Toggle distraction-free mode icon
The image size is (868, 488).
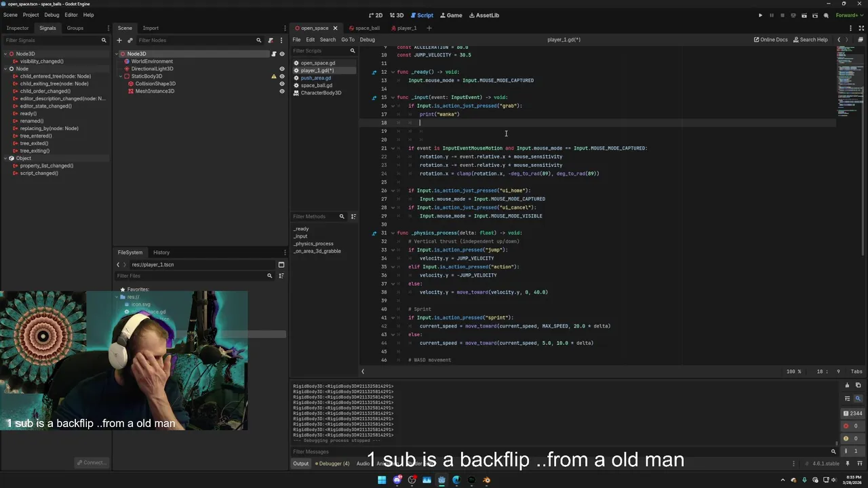pos(862,28)
